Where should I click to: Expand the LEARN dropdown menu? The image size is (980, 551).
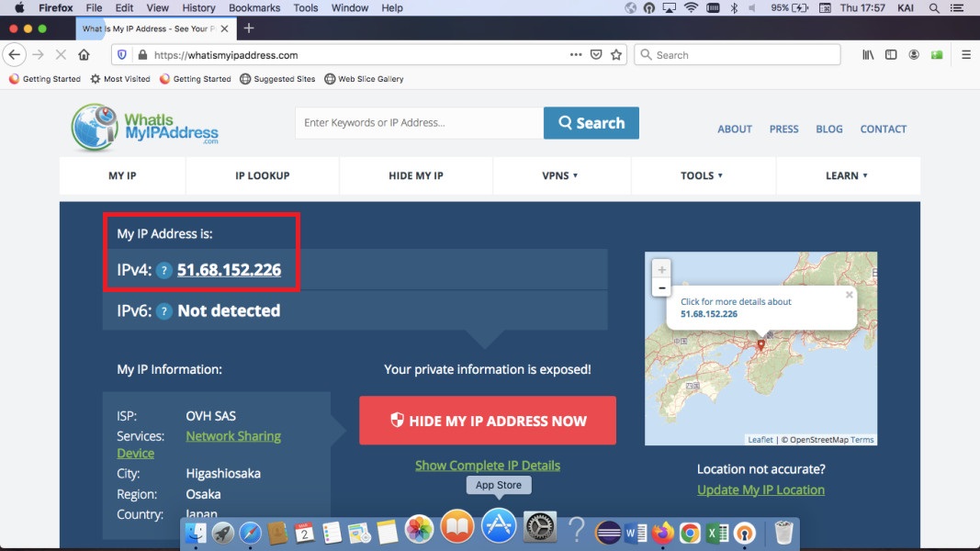(x=846, y=175)
